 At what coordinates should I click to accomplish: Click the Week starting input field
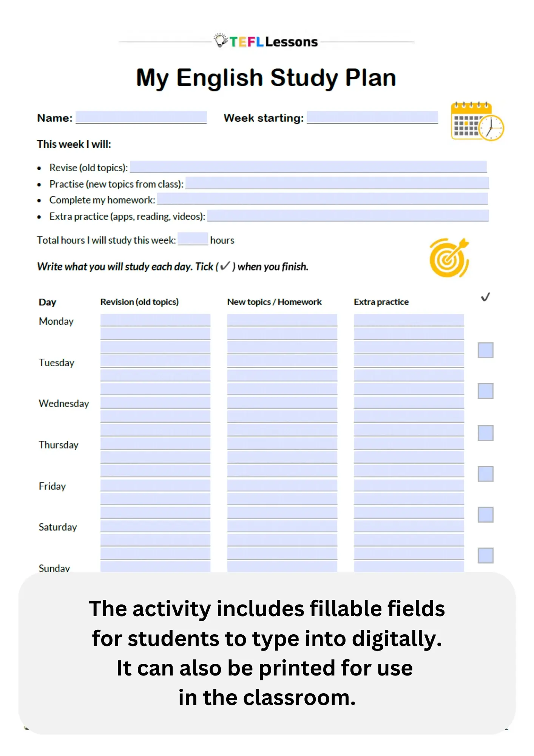(x=372, y=117)
